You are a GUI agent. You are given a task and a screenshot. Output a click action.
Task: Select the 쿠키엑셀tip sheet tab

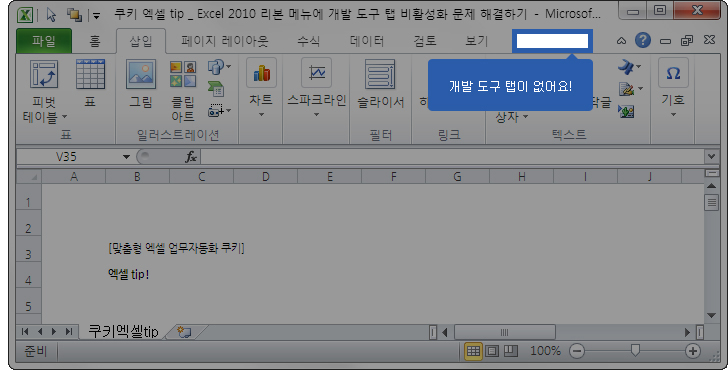point(124,331)
